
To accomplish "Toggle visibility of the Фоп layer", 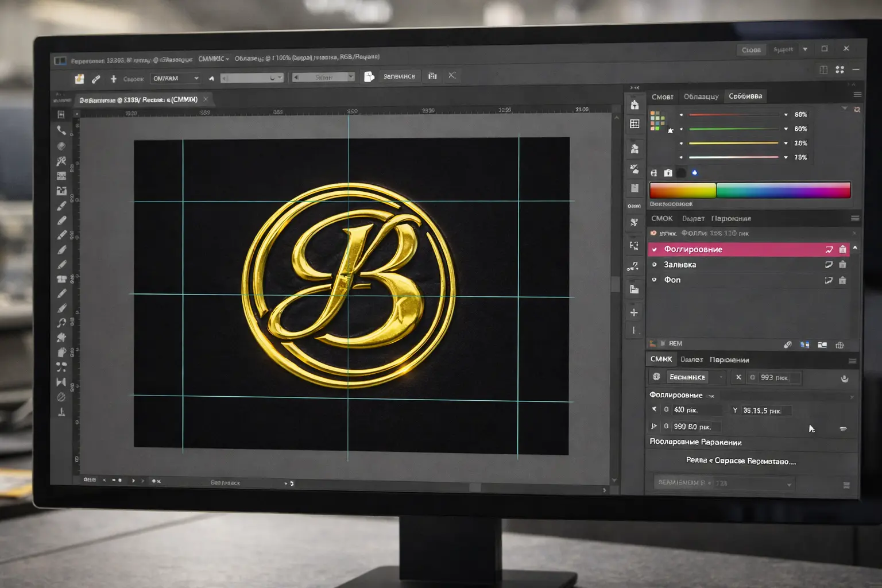I will click(654, 280).
